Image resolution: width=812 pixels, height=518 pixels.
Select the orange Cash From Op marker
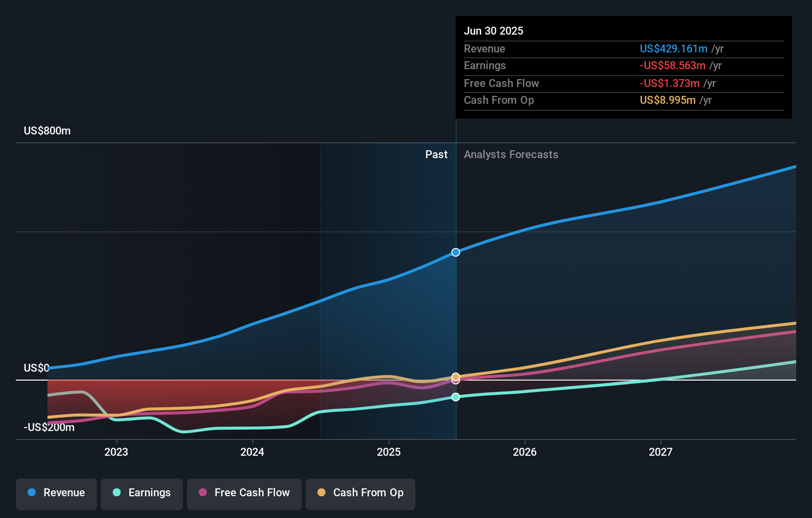click(x=455, y=376)
